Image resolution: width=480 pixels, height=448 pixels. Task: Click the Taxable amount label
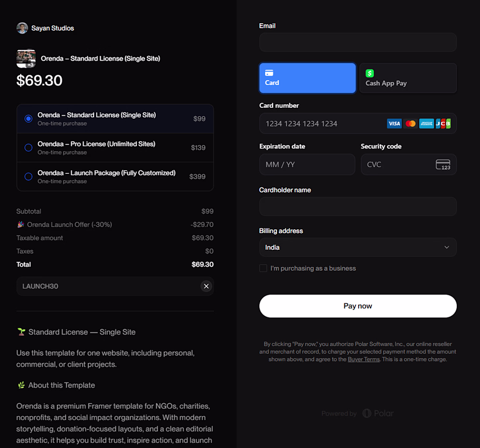click(x=39, y=238)
